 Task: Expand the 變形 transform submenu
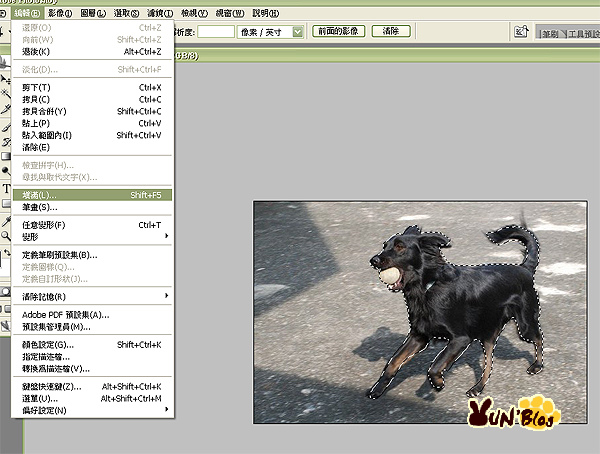coord(92,237)
